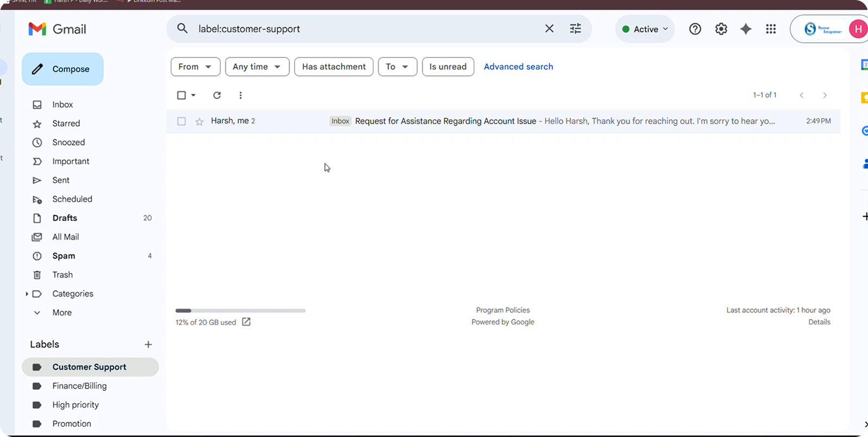Open the Active status dropdown

click(x=645, y=29)
